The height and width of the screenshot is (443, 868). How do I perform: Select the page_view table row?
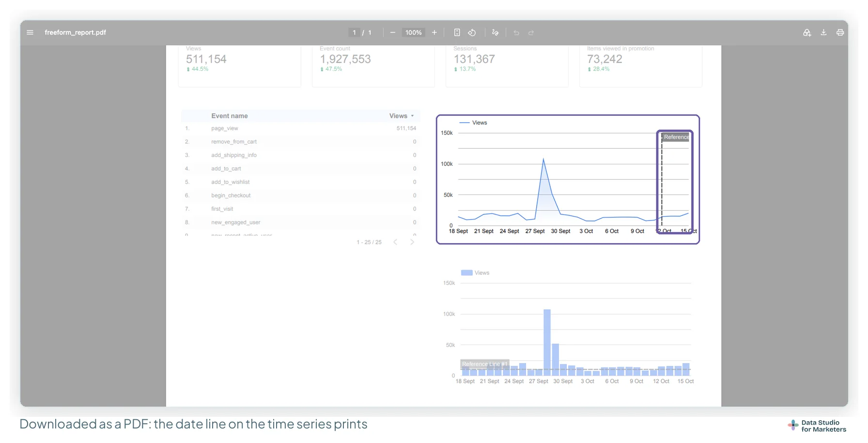point(300,128)
